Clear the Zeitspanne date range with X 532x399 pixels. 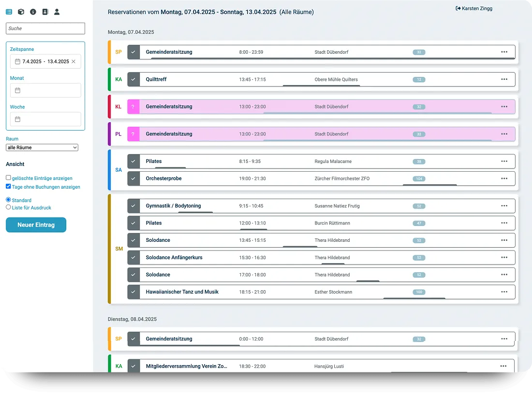[x=74, y=61]
